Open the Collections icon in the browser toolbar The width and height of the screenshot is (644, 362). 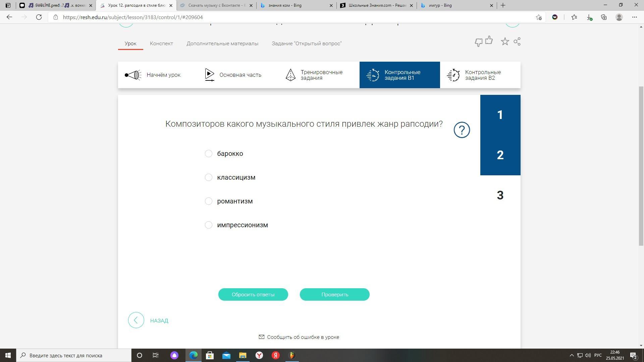pyautogui.click(x=604, y=17)
